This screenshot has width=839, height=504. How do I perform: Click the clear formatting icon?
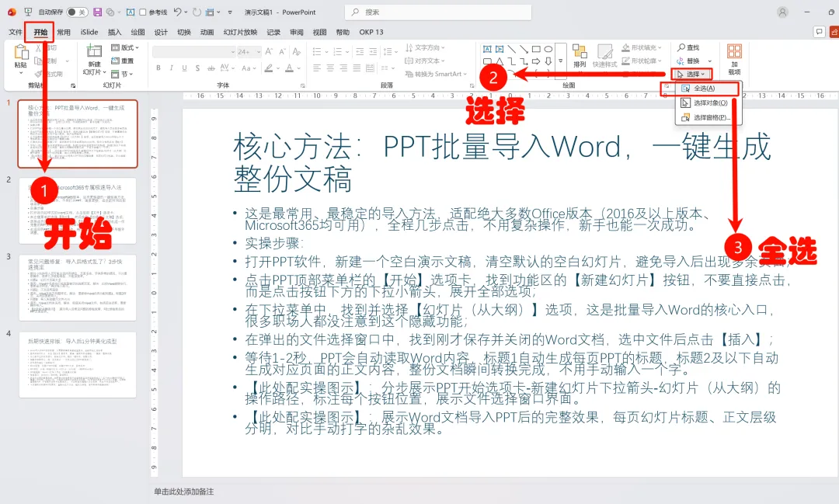[x=297, y=51]
